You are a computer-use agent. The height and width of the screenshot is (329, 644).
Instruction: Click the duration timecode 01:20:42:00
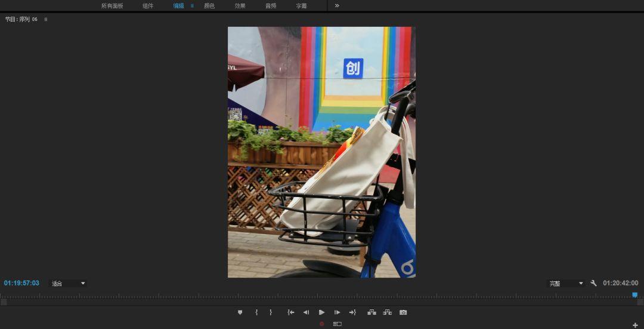pos(621,283)
